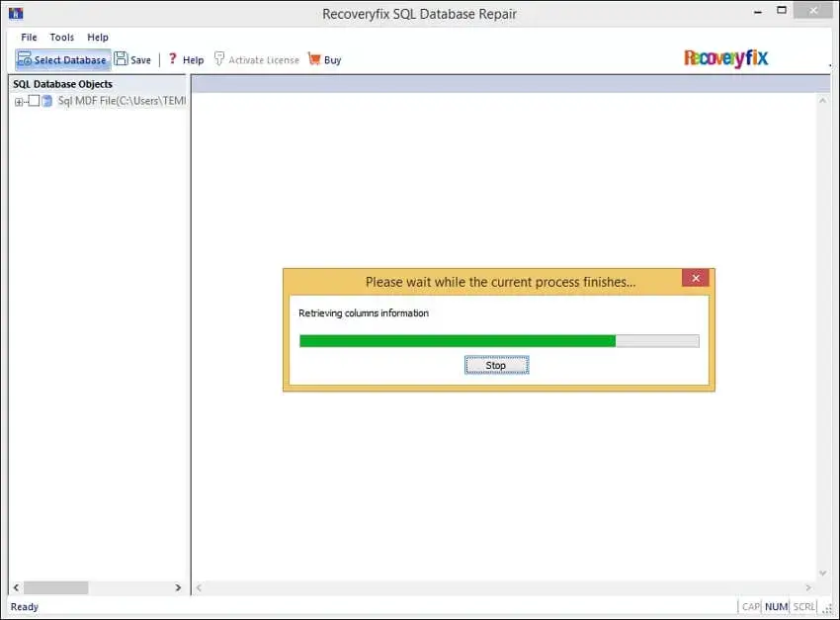
Task: Close the Please wait progress dialog
Action: [696, 278]
